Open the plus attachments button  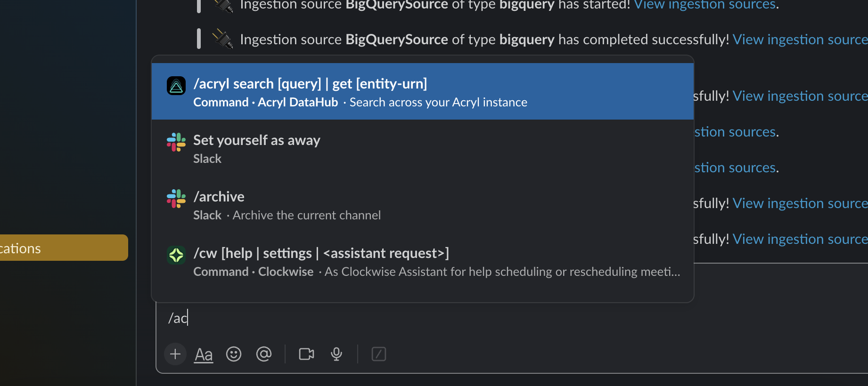[x=175, y=354]
